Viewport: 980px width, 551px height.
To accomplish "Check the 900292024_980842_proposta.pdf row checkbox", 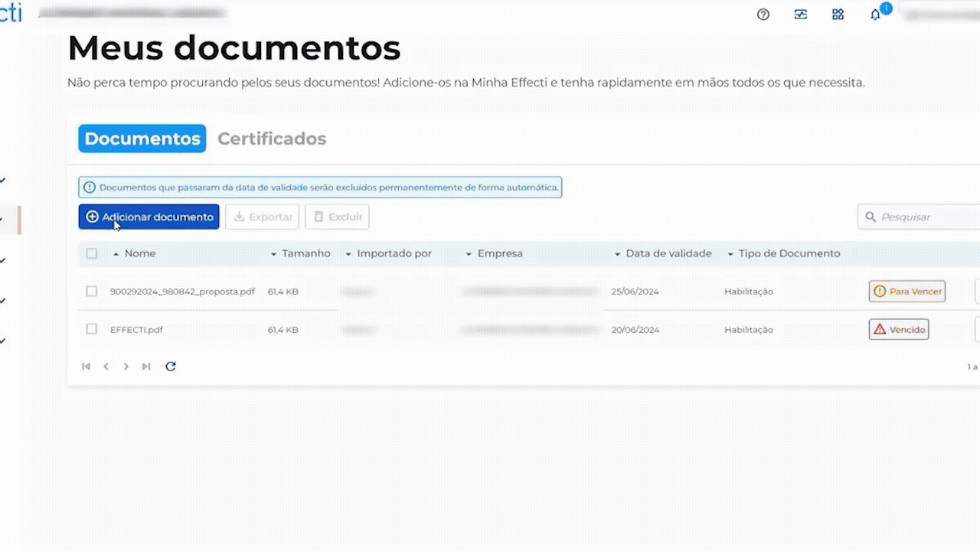I will 92,292.
